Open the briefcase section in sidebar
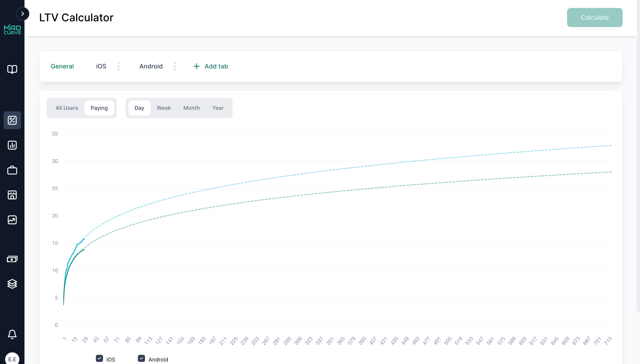Image resolution: width=640 pixels, height=364 pixels. tap(12, 170)
